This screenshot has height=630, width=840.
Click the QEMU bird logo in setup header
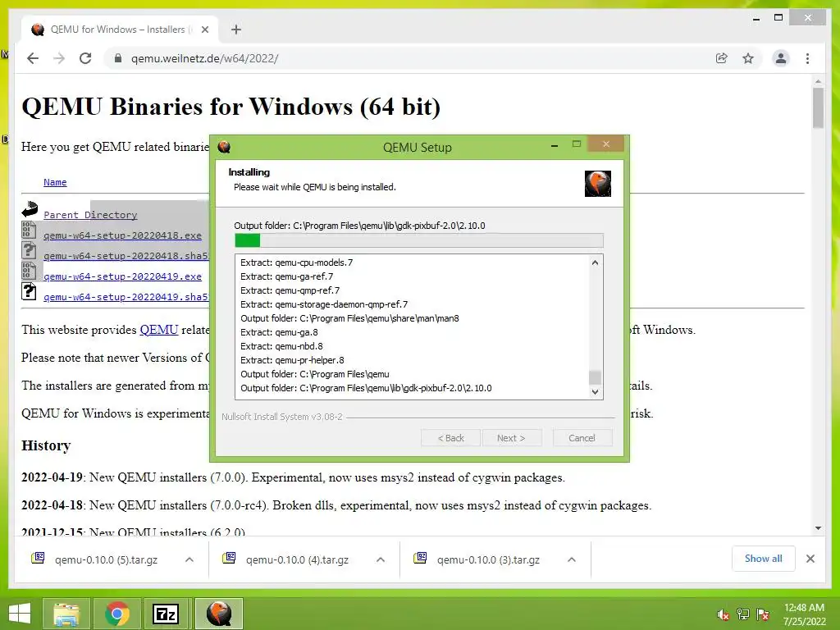pyautogui.click(x=598, y=184)
